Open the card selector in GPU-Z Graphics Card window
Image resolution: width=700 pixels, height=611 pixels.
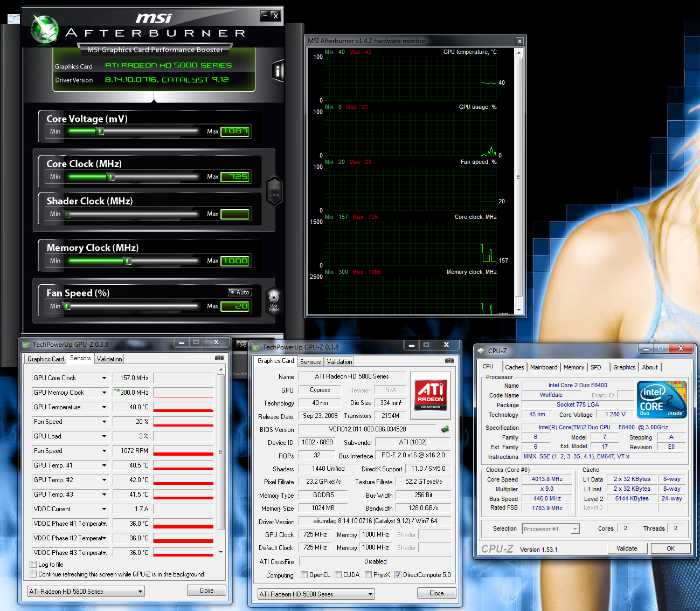(316, 594)
